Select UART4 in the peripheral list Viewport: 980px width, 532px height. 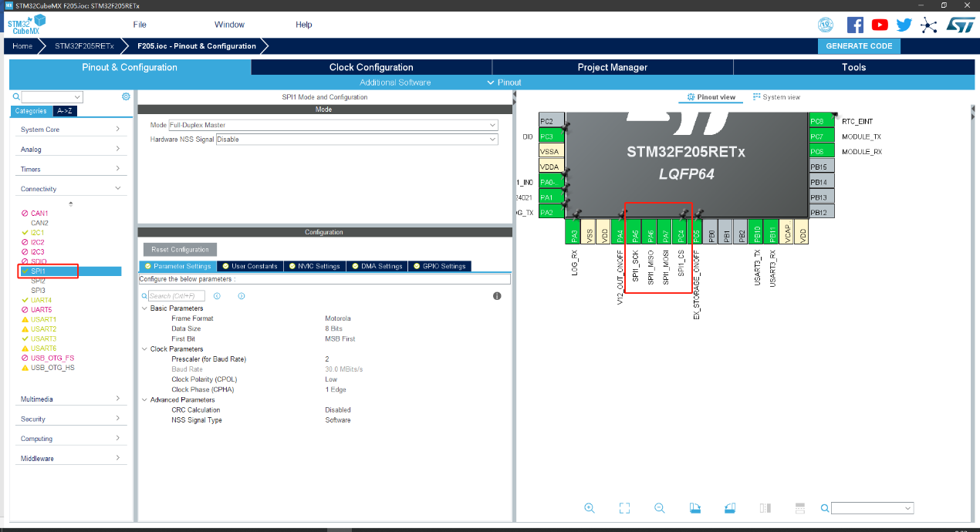41,300
